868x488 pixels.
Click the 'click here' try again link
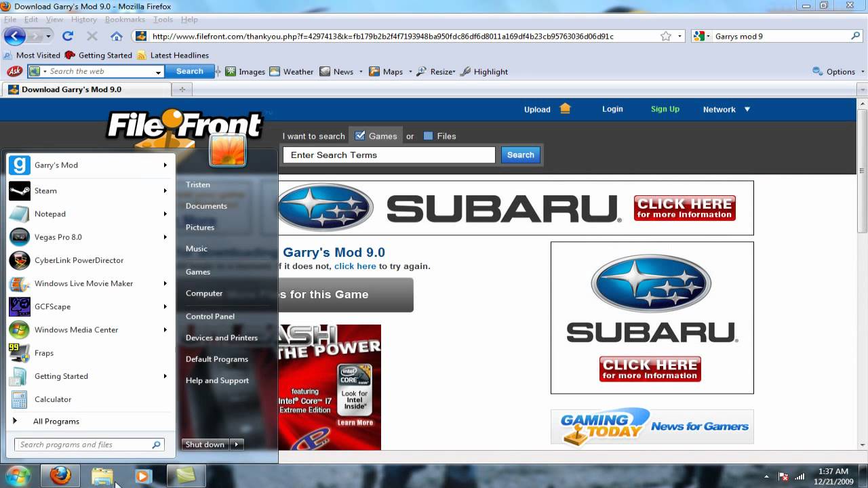click(x=355, y=266)
